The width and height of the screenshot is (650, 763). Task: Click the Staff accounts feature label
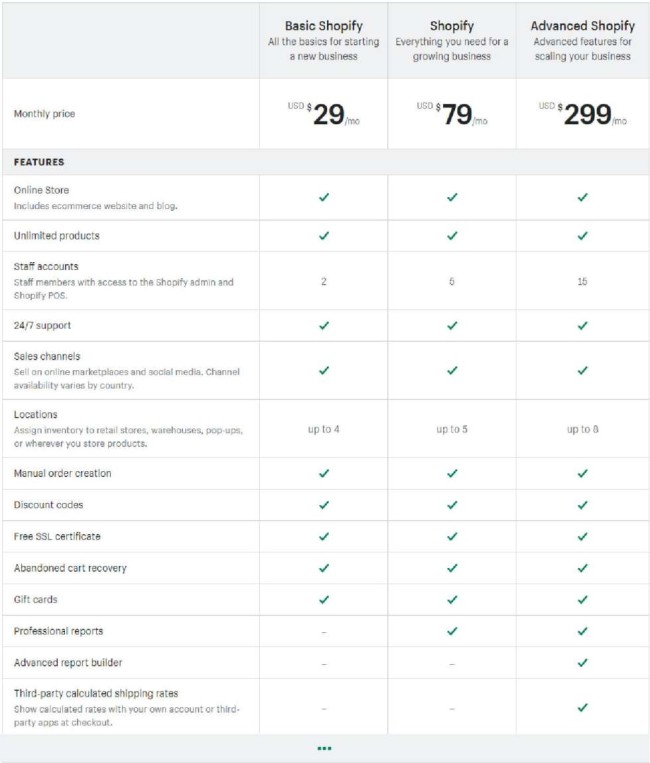(46, 267)
